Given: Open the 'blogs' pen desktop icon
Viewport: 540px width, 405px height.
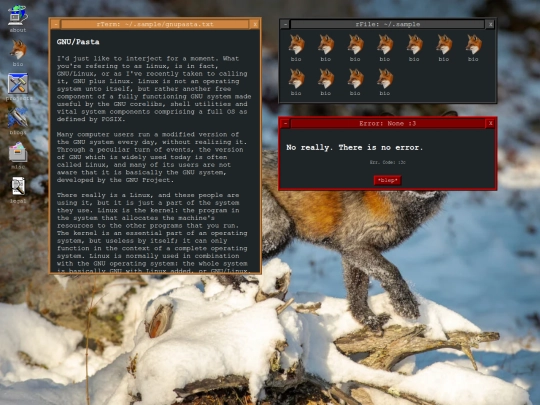Looking at the screenshot, I should 18,121.
